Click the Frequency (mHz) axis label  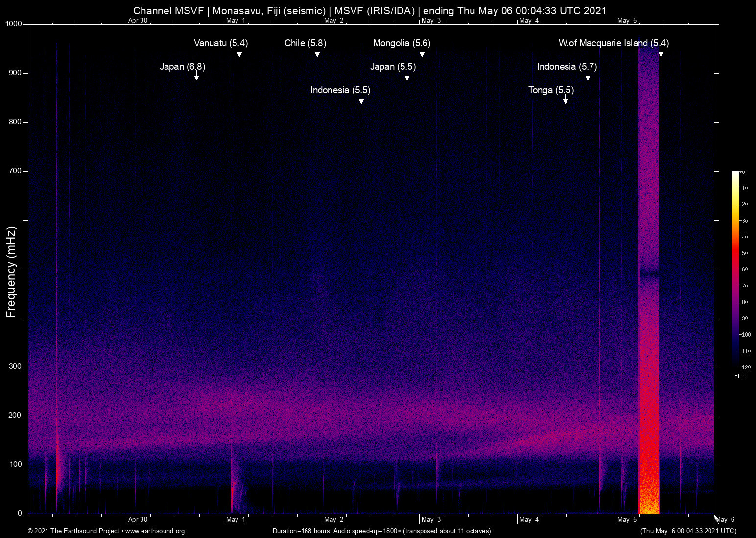11,272
